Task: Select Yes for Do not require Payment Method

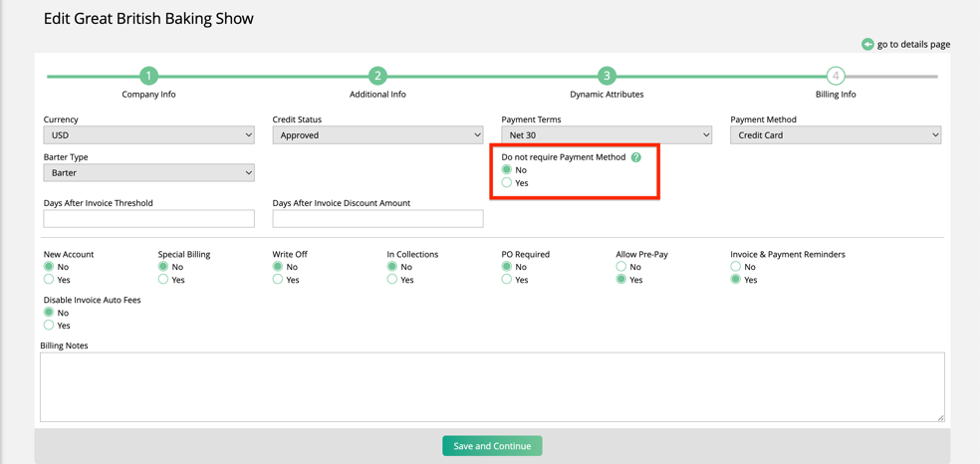Action: pyautogui.click(x=507, y=183)
